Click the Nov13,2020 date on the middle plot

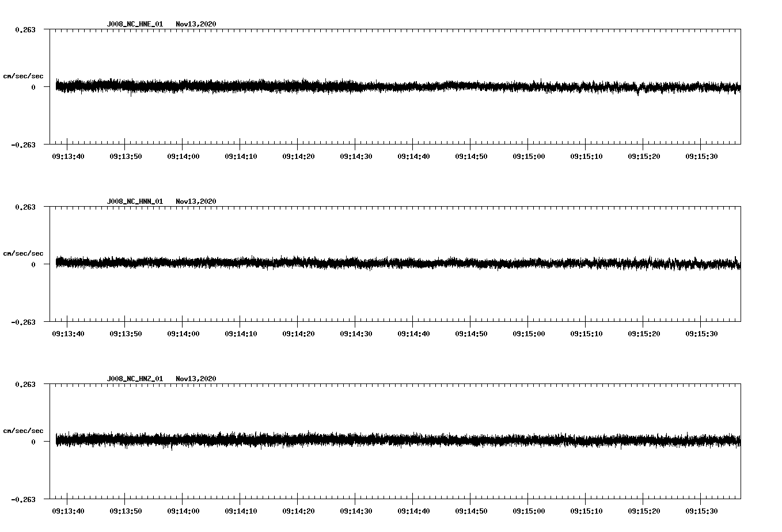[x=196, y=202]
